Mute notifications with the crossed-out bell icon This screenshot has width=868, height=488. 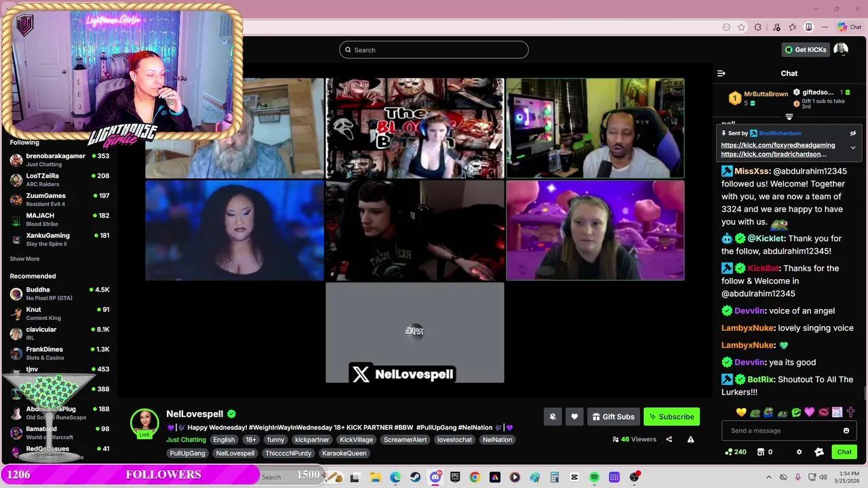553,417
